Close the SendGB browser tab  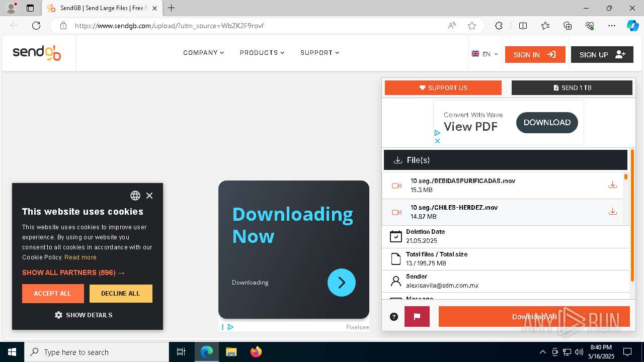tap(155, 8)
